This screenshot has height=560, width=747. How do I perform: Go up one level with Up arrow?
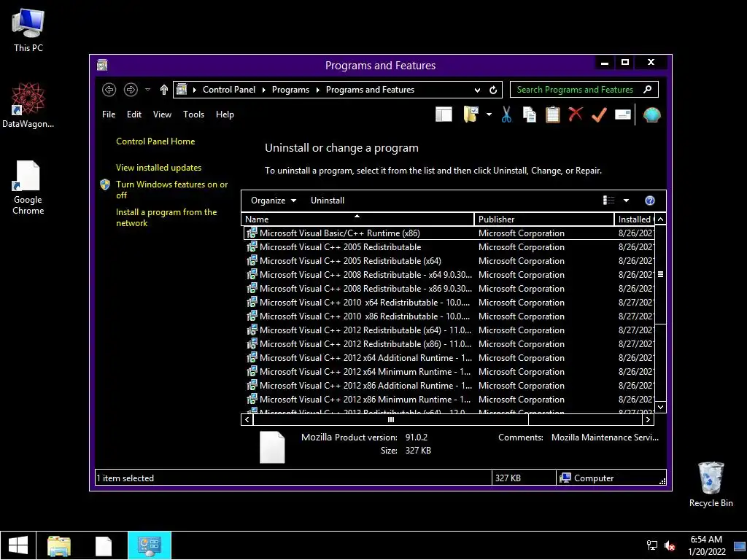pos(164,90)
